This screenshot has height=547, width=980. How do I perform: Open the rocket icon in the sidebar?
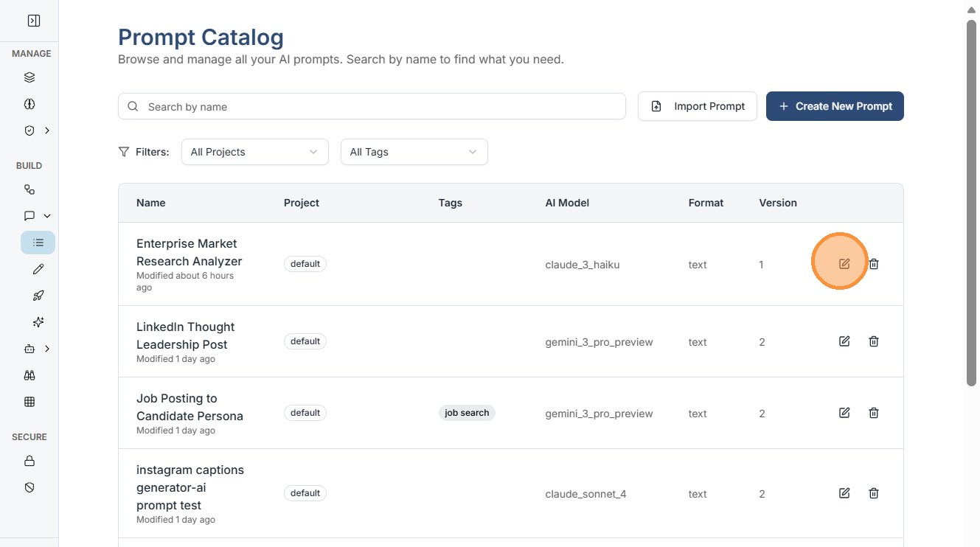38,296
